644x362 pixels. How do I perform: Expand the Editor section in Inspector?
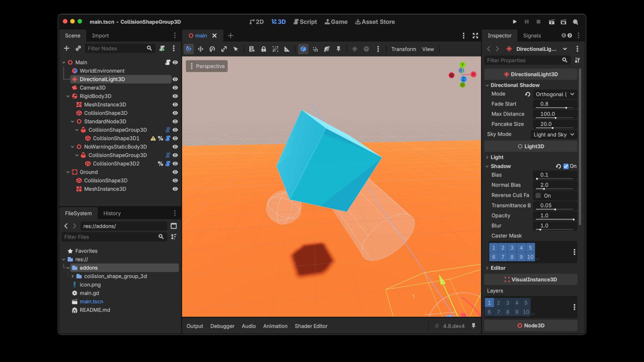pos(498,268)
